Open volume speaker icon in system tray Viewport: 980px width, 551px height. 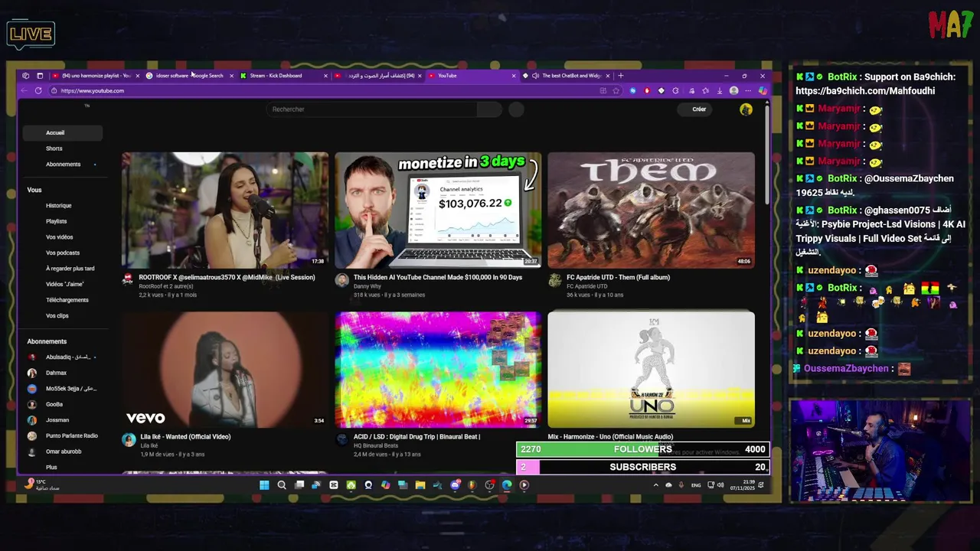[x=720, y=484]
